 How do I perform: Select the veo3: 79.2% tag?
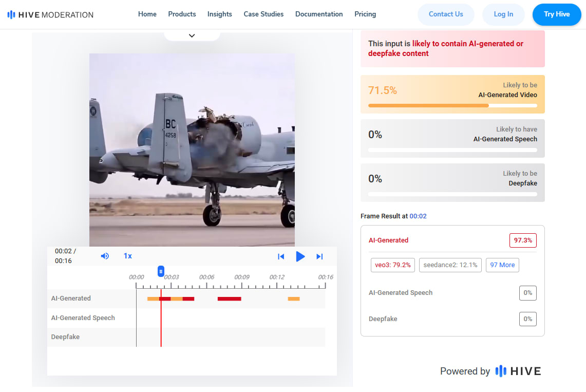click(x=393, y=265)
